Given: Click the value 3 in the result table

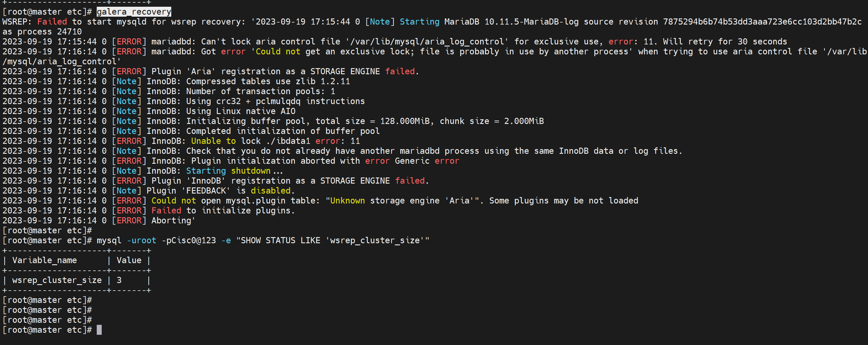Looking at the screenshot, I should (x=119, y=280).
